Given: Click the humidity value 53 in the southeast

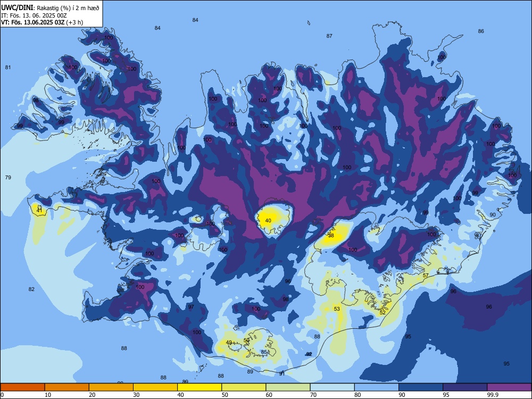Looking at the screenshot, I should (337, 309).
